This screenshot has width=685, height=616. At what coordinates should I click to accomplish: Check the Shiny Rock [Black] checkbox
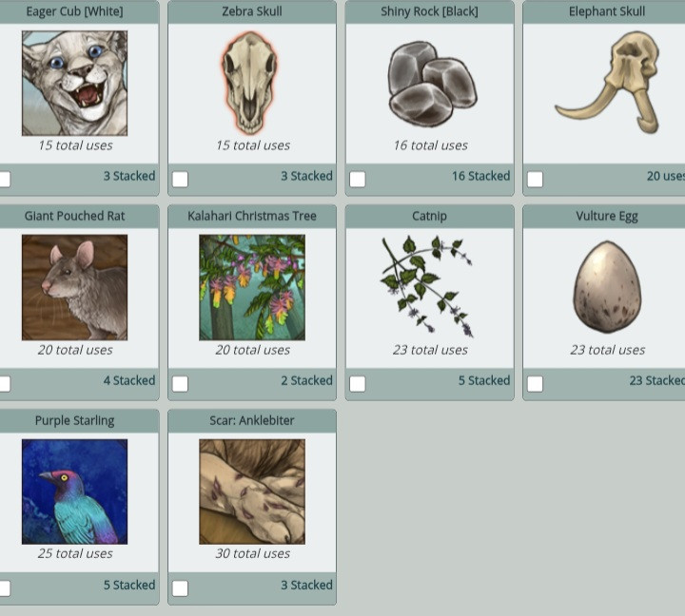tap(358, 180)
